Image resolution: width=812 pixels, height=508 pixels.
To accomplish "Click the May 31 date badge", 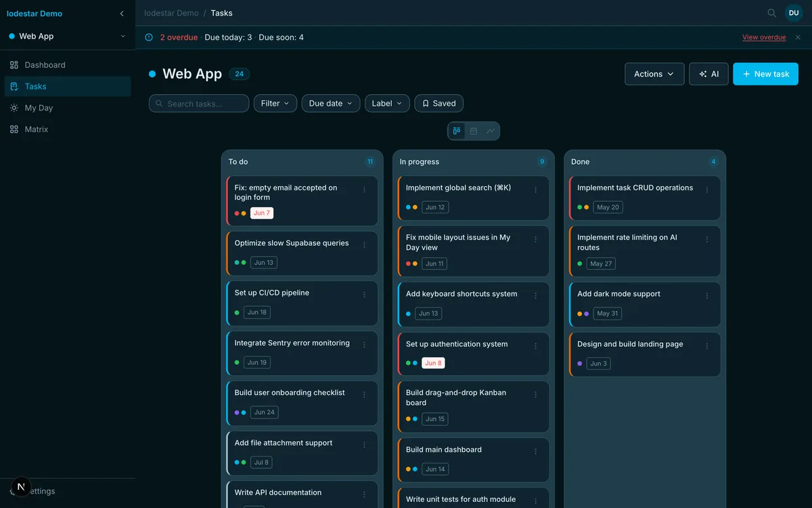I will tap(608, 314).
